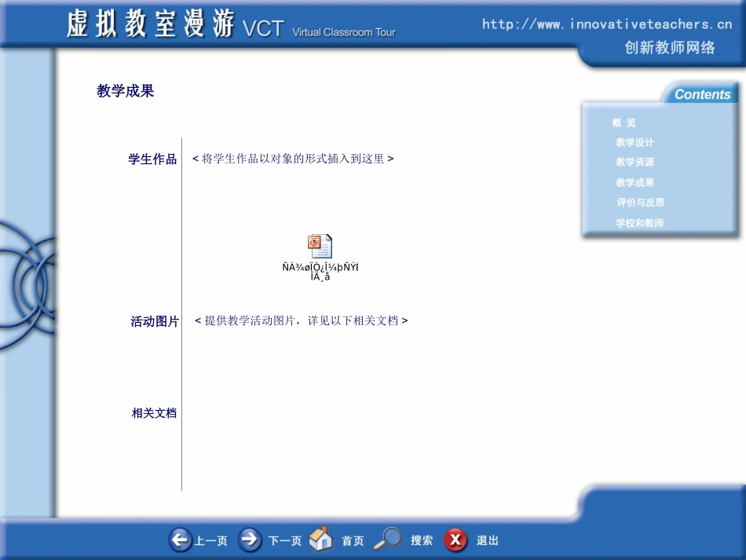The image size is (746, 560).
Task: Click the home house icon
Action: [x=320, y=539]
